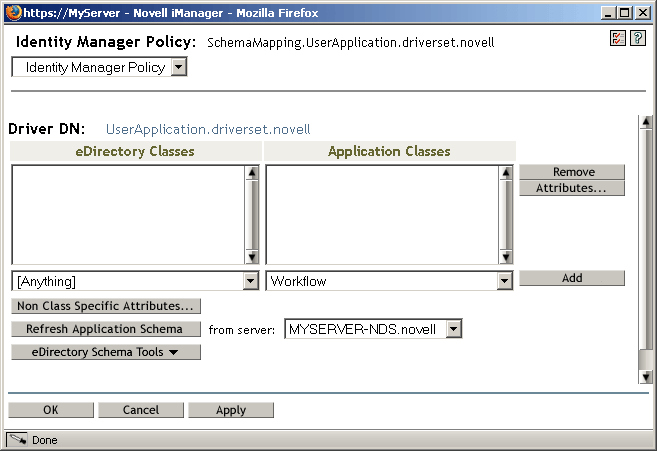Click Refresh Application Schema

106,329
